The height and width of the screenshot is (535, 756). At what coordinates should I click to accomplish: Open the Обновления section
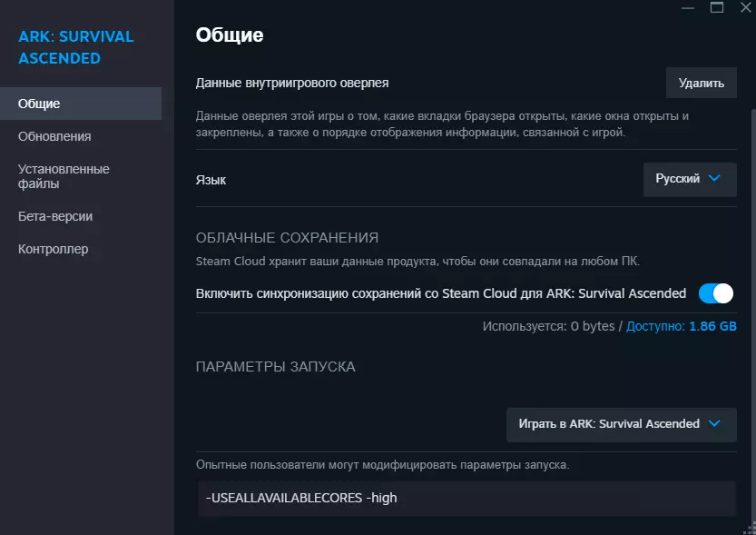click(54, 136)
